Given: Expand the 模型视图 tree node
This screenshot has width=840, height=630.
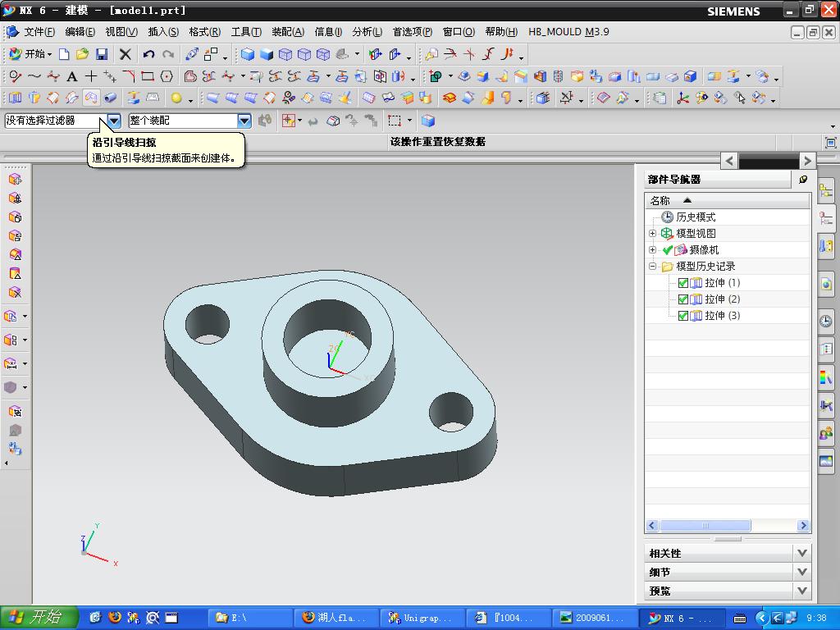Looking at the screenshot, I should [652, 234].
